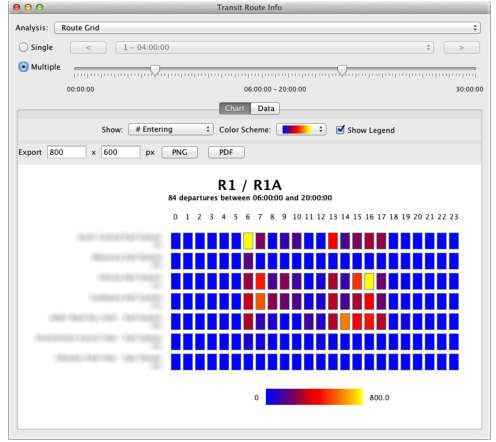Screen dimensions: 496x442
Task: Click the orange cell in hour 14 column
Action: [345, 321]
